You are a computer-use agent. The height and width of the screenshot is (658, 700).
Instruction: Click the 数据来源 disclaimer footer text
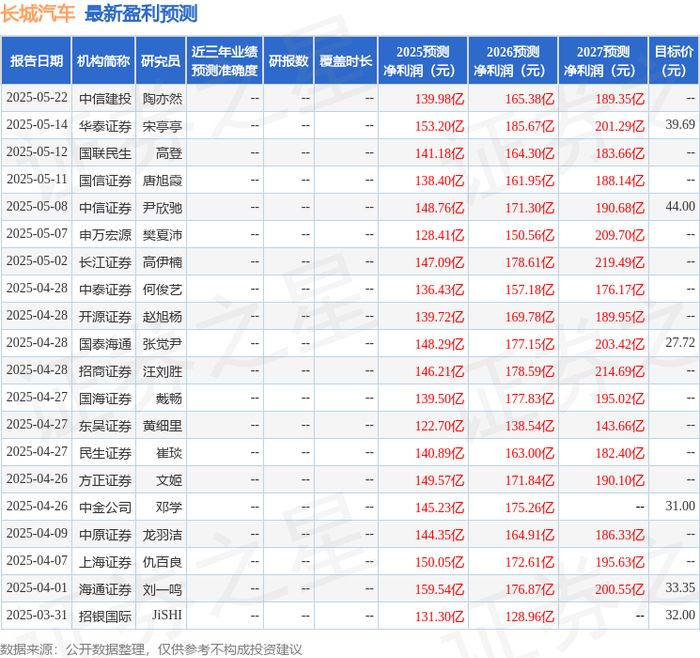151,650
